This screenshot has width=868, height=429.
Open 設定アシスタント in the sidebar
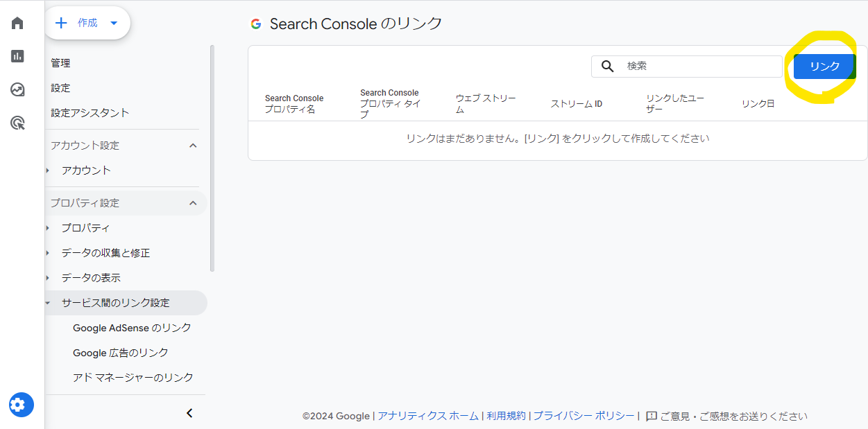[90, 112]
